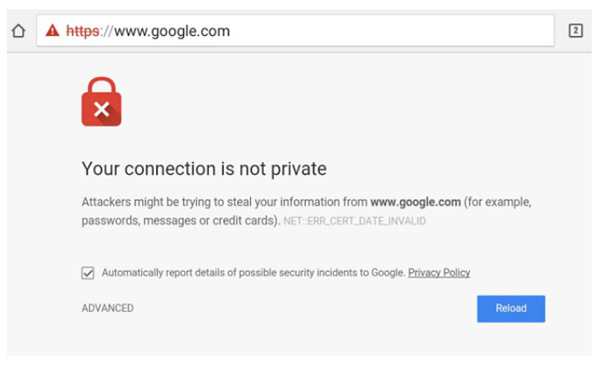Click the red warning triangle in address bar
Screen dimensions: 602x371
click(52, 30)
